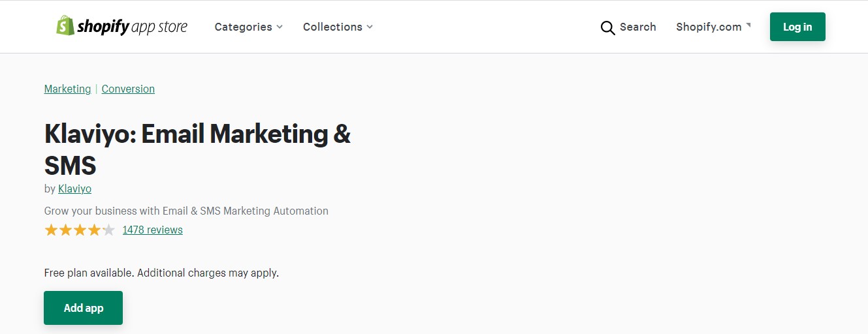Click the grey fifth rating star
This screenshot has width=868, height=334.
(x=108, y=230)
